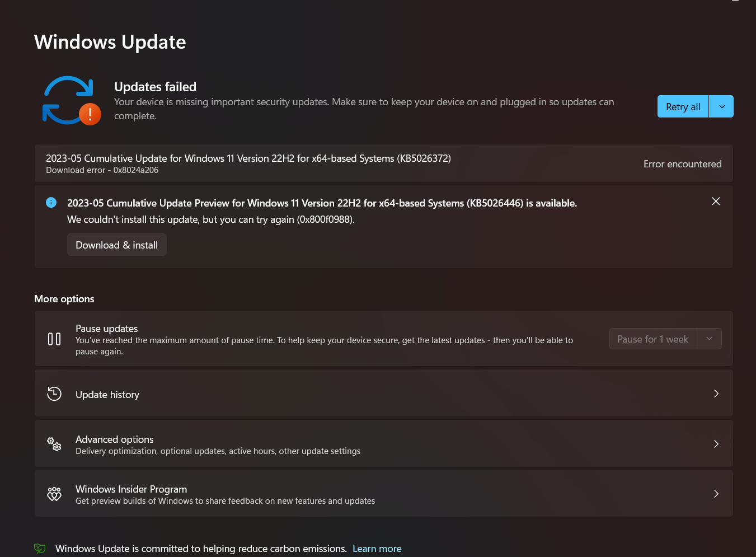Screen dimensions: 756x557
Task: Click the Updates failed heading
Action: 156,87
